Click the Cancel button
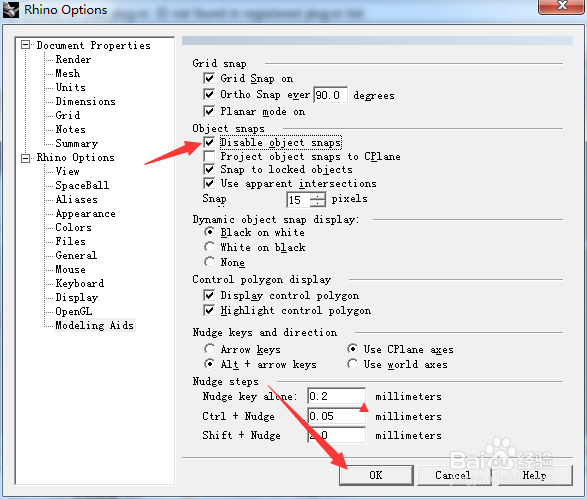The height and width of the screenshot is (499, 587). pyautogui.click(x=454, y=475)
